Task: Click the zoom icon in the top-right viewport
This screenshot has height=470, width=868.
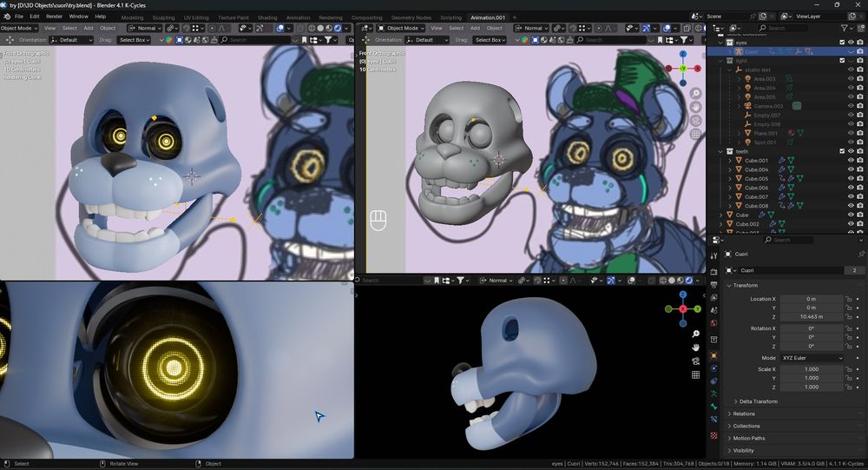Action: click(x=696, y=93)
